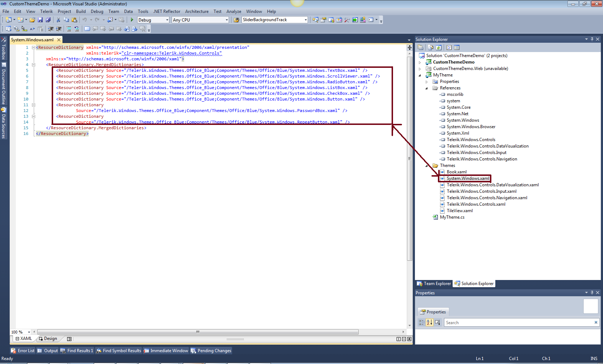The width and height of the screenshot is (603, 364).
Task: Decrease line indent in the text editor toolbar
Action: 51,29
